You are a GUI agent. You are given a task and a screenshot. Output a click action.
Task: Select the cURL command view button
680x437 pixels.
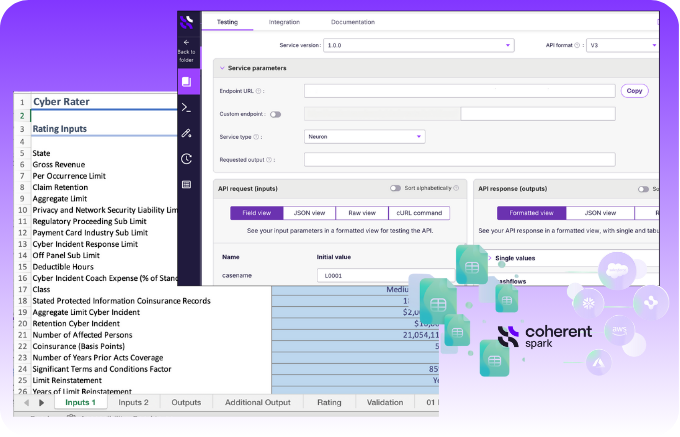pos(419,213)
